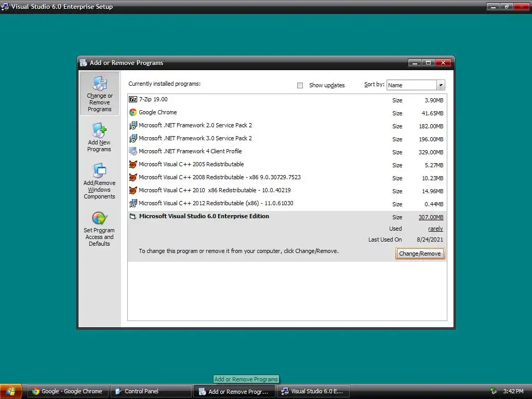This screenshot has height=399, width=532.
Task: Open the Windows Start button
Action: (x=11, y=391)
